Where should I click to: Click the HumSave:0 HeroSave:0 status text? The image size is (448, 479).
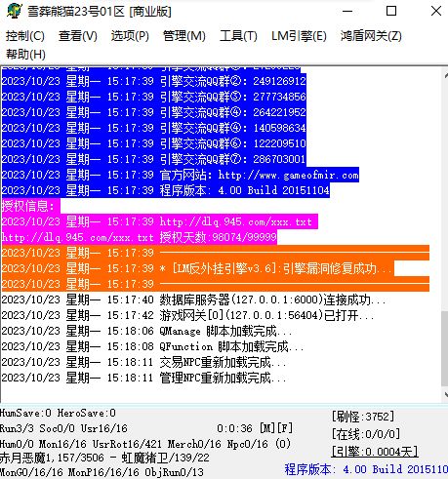pyautogui.click(x=58, y=414)
